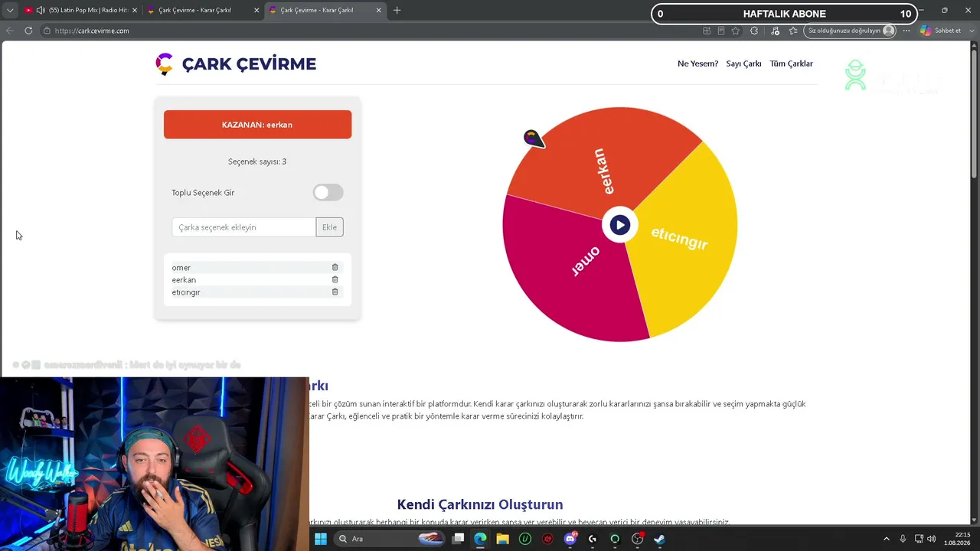Click the Ekle button

click(329, 227)
